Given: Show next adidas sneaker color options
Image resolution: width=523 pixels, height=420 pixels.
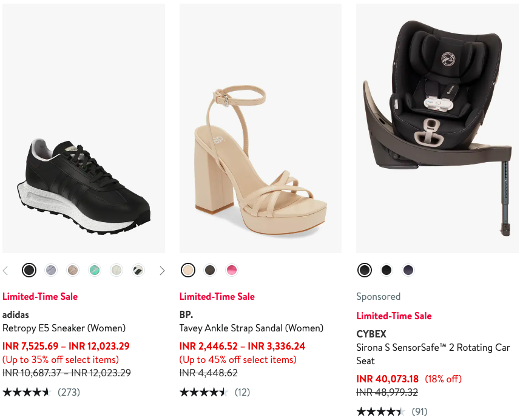Looking at the screenshot, I should [x=162, y=271].
